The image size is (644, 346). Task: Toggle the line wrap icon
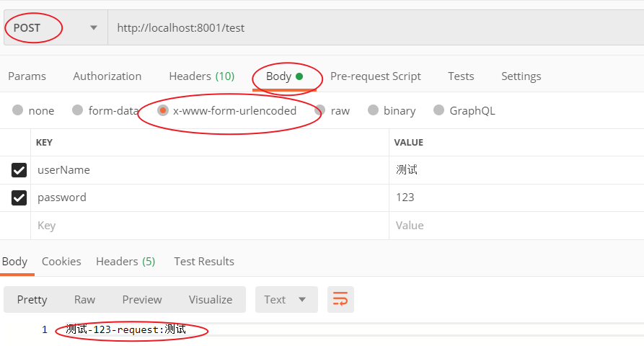[340, 300]
